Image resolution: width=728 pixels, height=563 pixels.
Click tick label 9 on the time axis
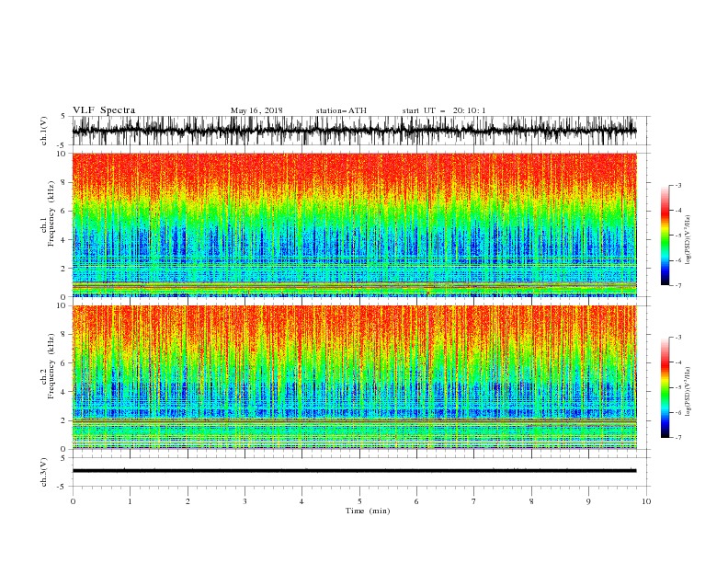pos(588,501)
